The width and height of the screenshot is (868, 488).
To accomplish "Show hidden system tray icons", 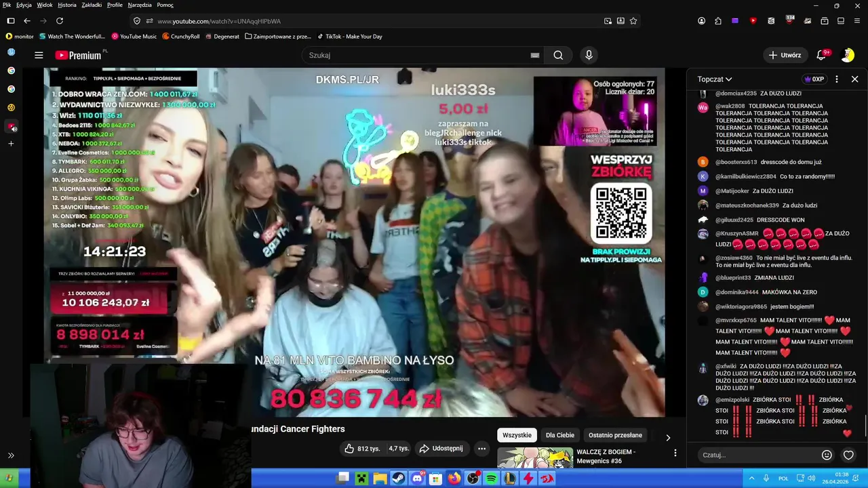I will (751, 479).
